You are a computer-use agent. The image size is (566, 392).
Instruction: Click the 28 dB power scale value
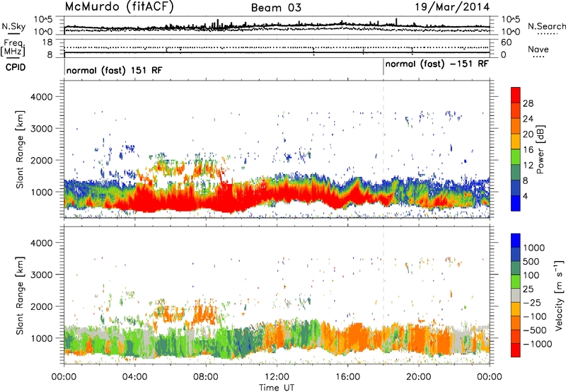(528, 103)
